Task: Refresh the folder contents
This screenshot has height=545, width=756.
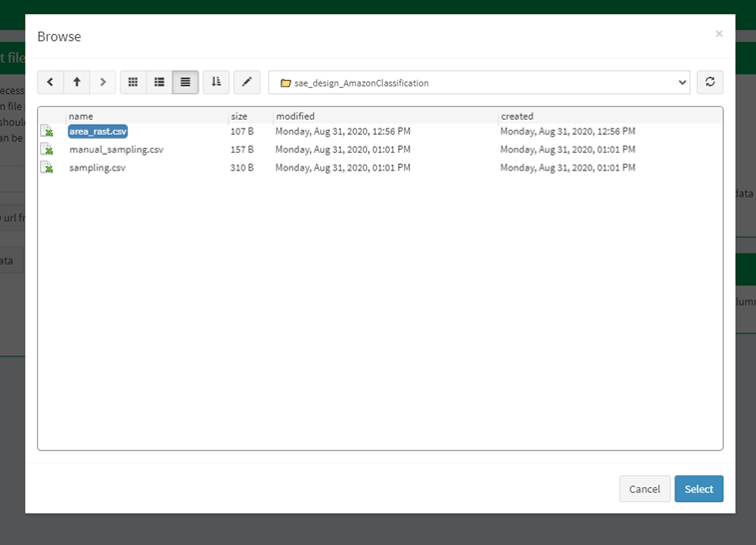Action: coord(710,82)
